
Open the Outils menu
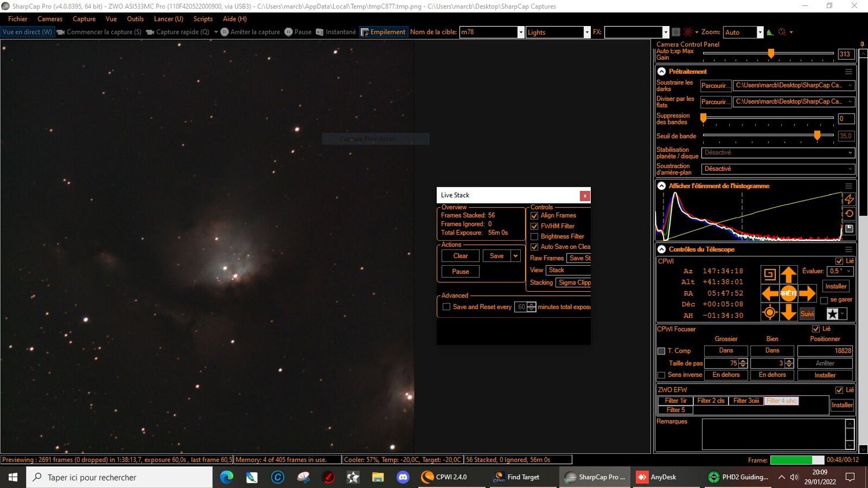point(135,19)
